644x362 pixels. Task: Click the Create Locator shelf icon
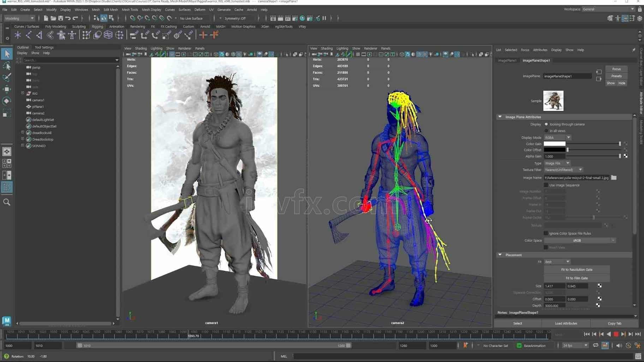click(18, 35)
